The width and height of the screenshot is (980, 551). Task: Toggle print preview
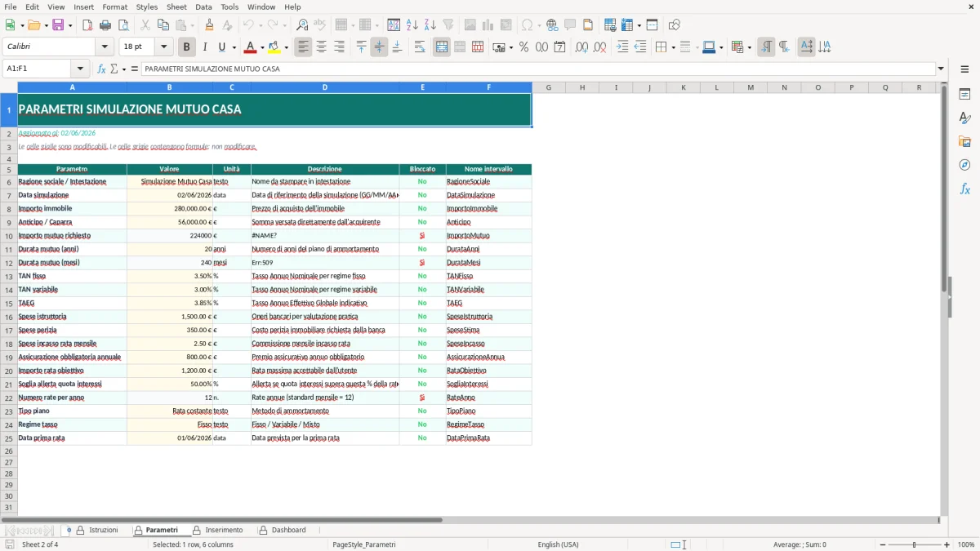click(x=122, y=25)
